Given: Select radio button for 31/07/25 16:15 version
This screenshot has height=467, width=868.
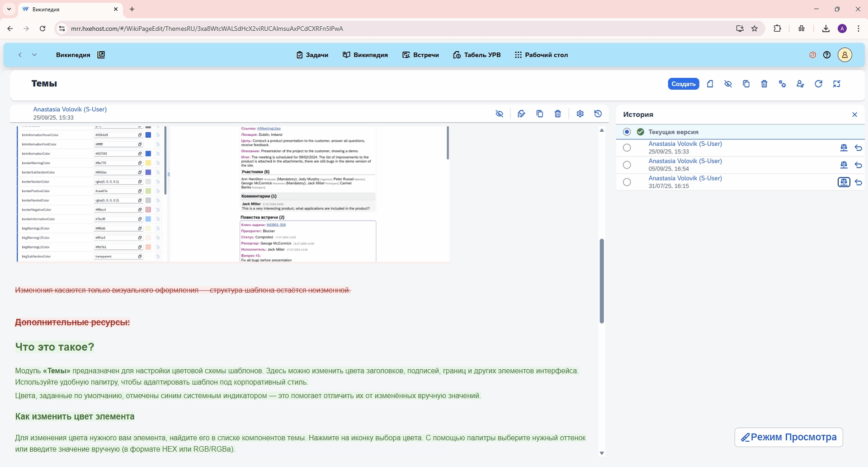Looking at the screenshot, I should (x=627, y=182).
